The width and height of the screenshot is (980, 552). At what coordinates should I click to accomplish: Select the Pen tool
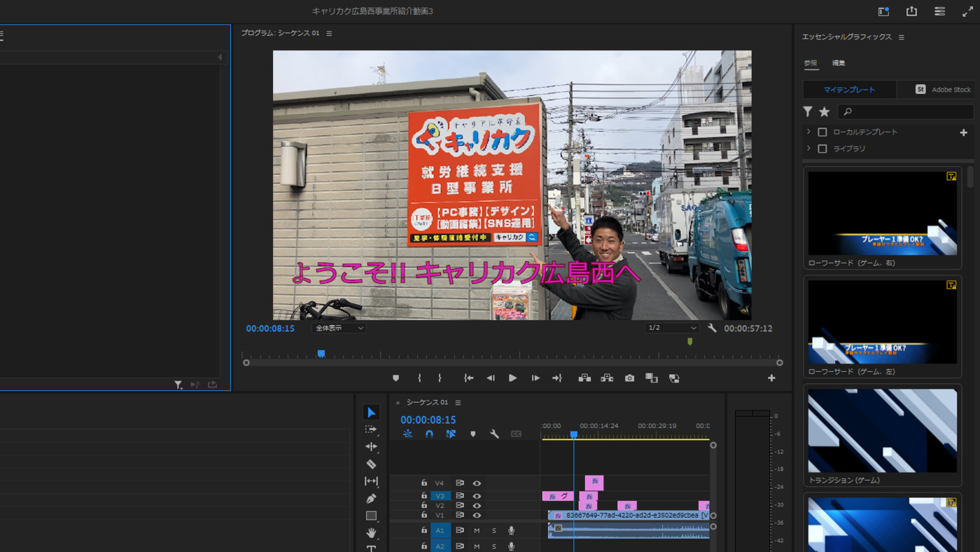point(371,499)
